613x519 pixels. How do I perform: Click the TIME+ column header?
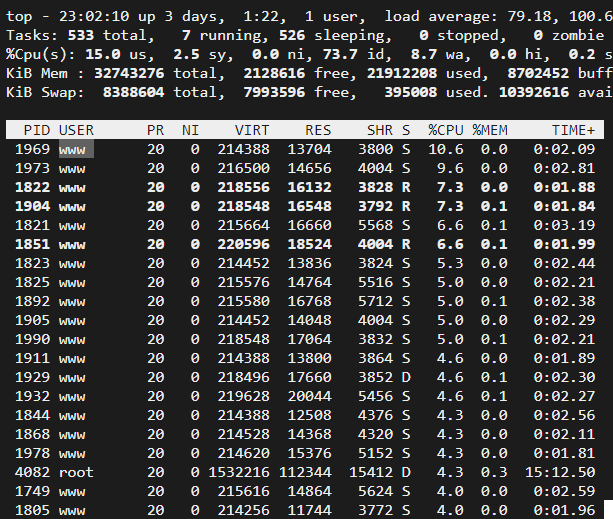573,130
